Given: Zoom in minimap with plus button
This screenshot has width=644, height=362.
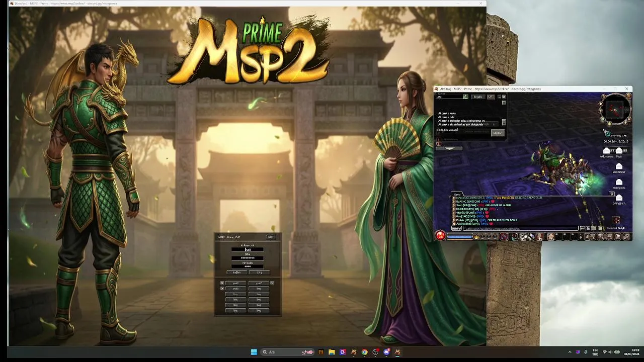Looking at the screenshot, I should point(626,123).
